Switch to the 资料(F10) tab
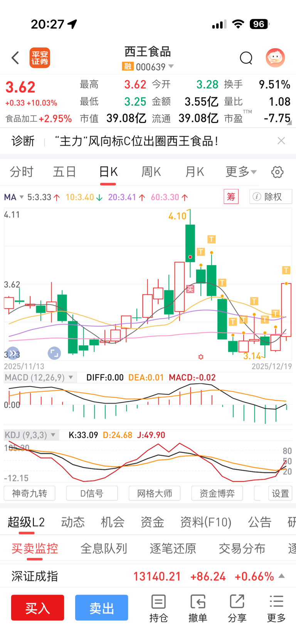 (x=206, y=522)
